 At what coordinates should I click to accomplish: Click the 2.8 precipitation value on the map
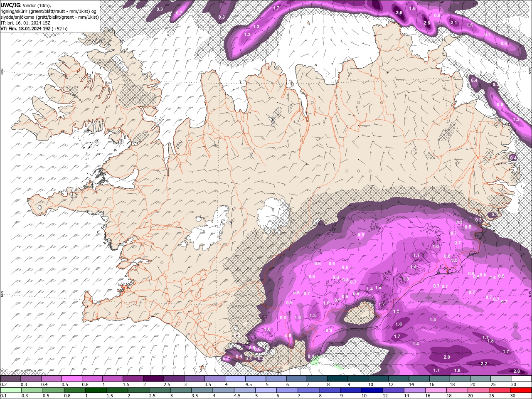click(517, 371)
